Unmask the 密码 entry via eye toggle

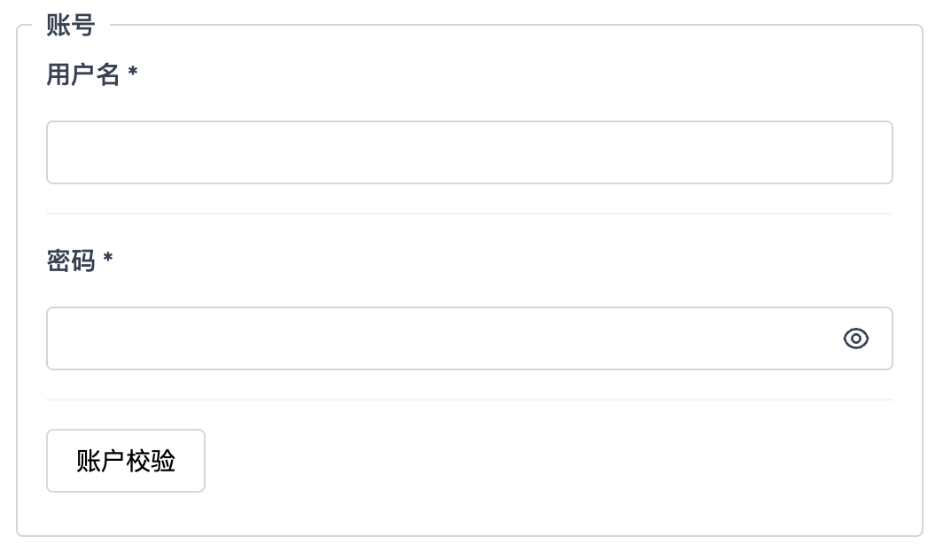click(855, 338)
